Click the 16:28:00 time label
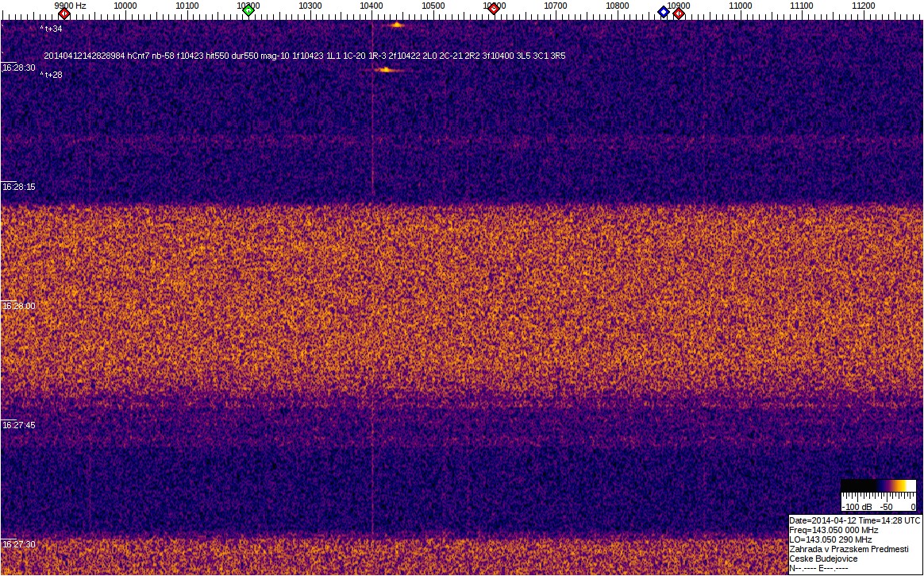 18,306
